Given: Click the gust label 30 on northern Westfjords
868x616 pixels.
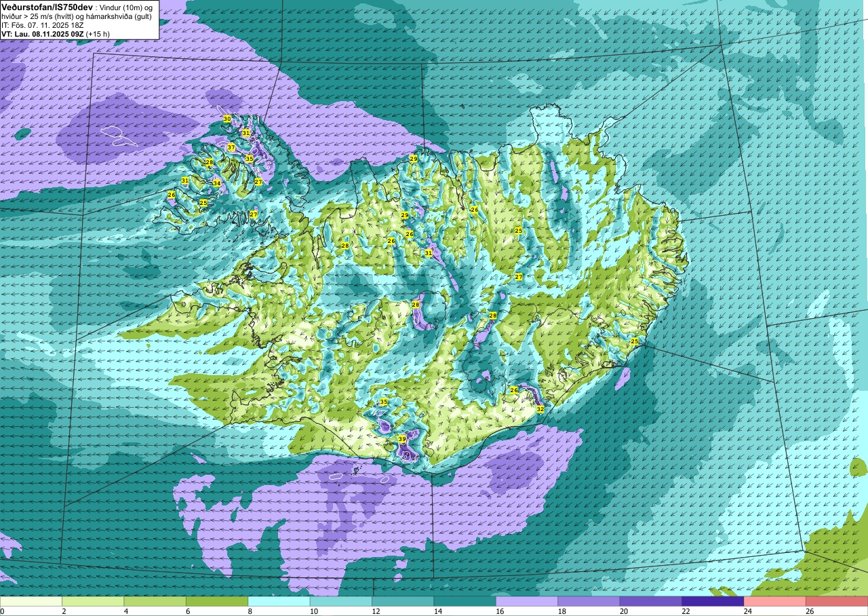Looking at the screenshot, I should coord(227,119).
